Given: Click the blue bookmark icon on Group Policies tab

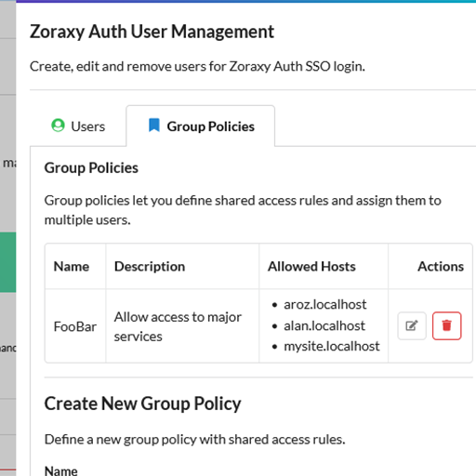Looking at the screenshot, I should tap(154, 126).
